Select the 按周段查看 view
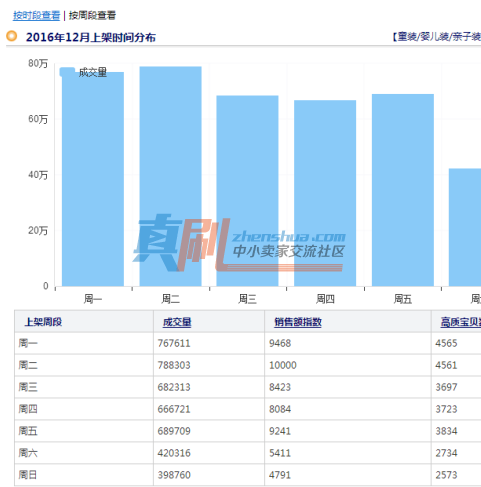 point(92,15)
